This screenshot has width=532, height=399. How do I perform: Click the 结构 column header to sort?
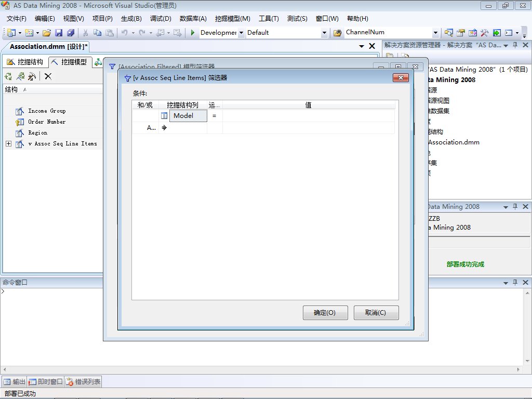[52, 89]
